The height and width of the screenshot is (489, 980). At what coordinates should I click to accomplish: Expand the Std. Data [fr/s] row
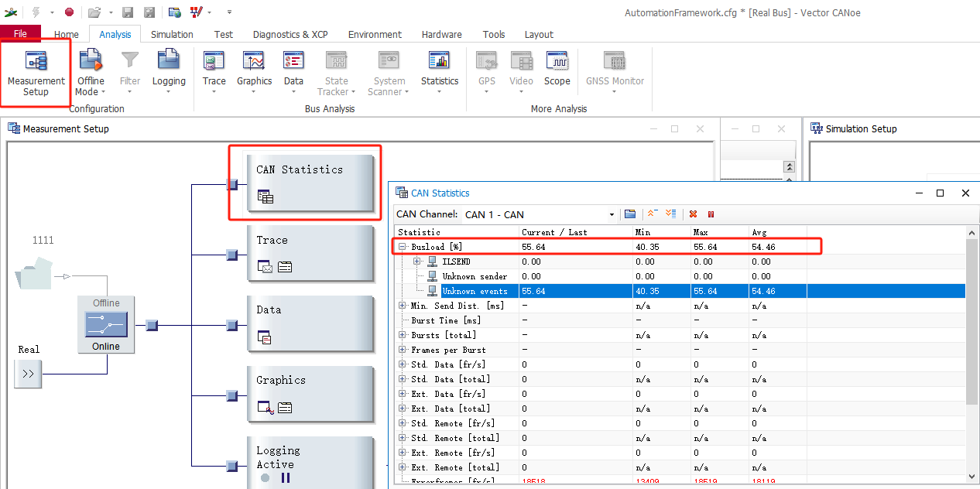pyautogui.click(x=402, y=364)
